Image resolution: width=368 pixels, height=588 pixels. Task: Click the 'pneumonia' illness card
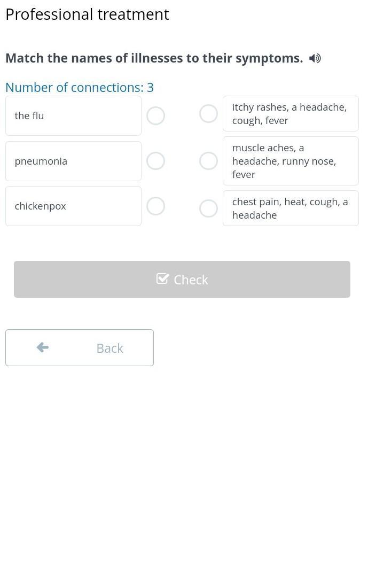(x=73, y=161)
